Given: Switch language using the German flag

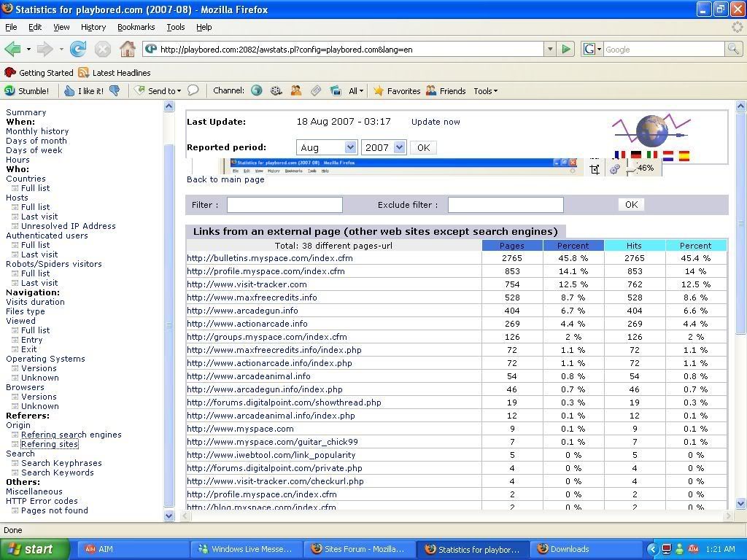Looking at the screenshot, I should point(636,155).
